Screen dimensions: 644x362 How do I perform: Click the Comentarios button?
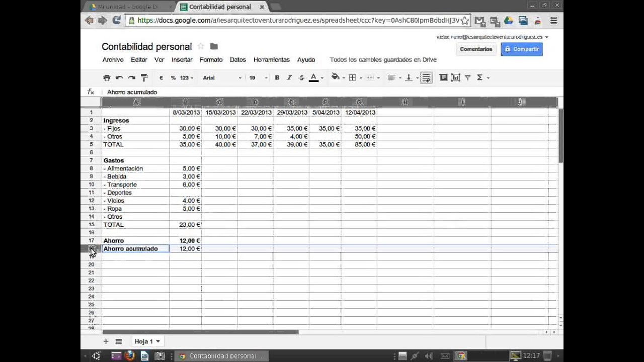point(476,49)
